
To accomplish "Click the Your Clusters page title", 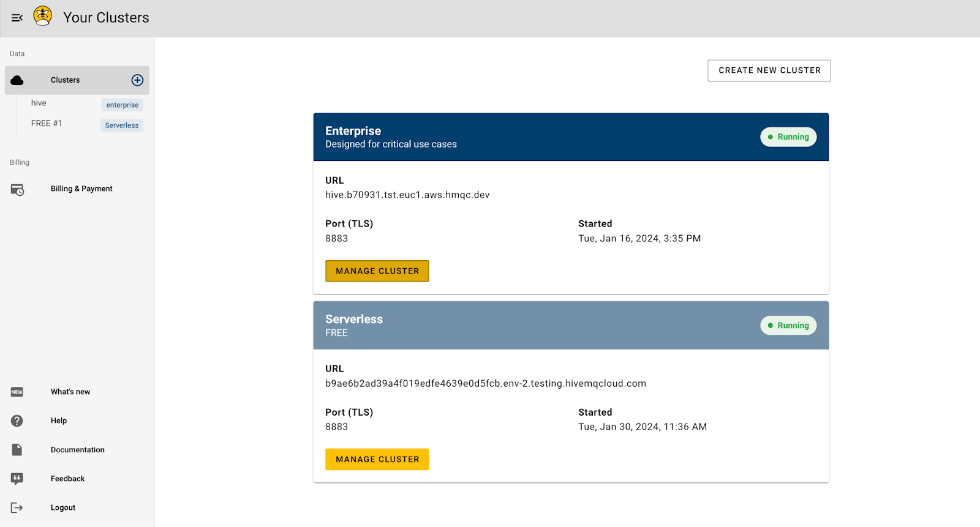I will pyautogui.click(x=106, y=18).
